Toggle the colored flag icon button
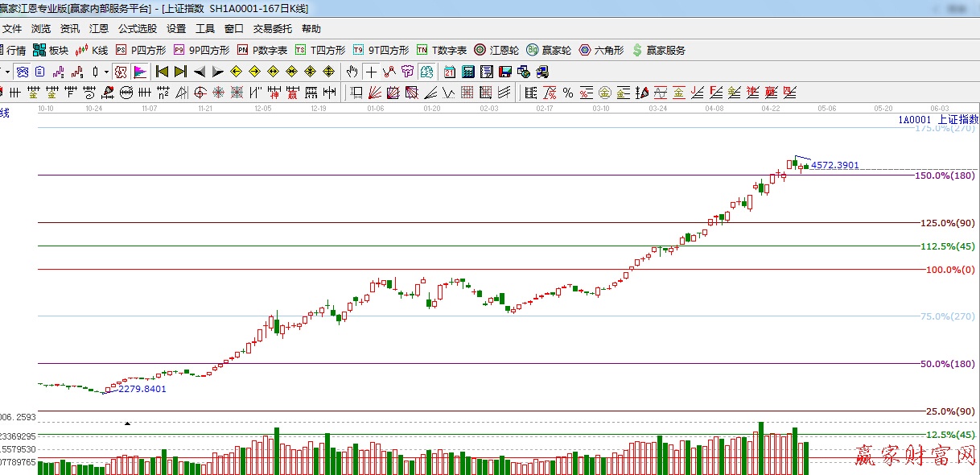 (140, 72)
